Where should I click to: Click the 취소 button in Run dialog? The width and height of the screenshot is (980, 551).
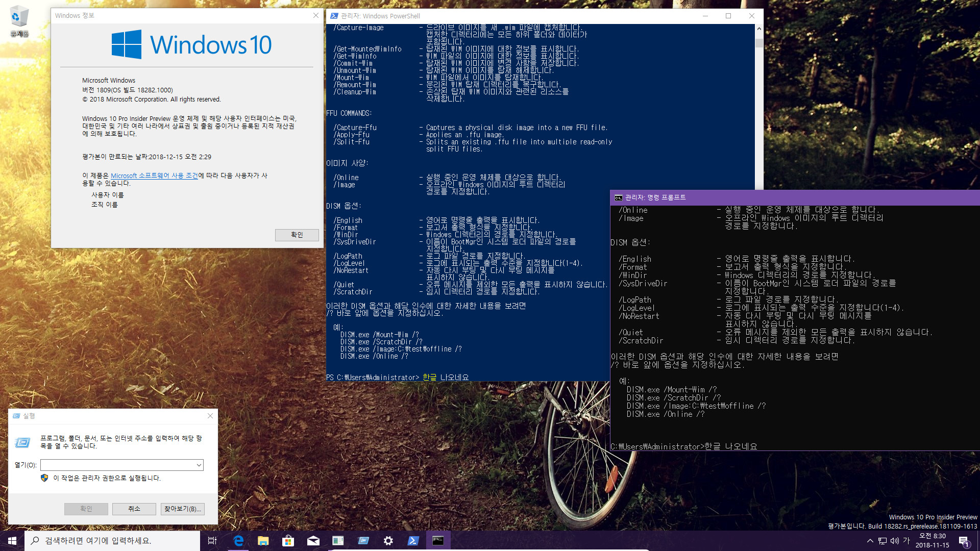pyautogui.click(x=134, y=509)
